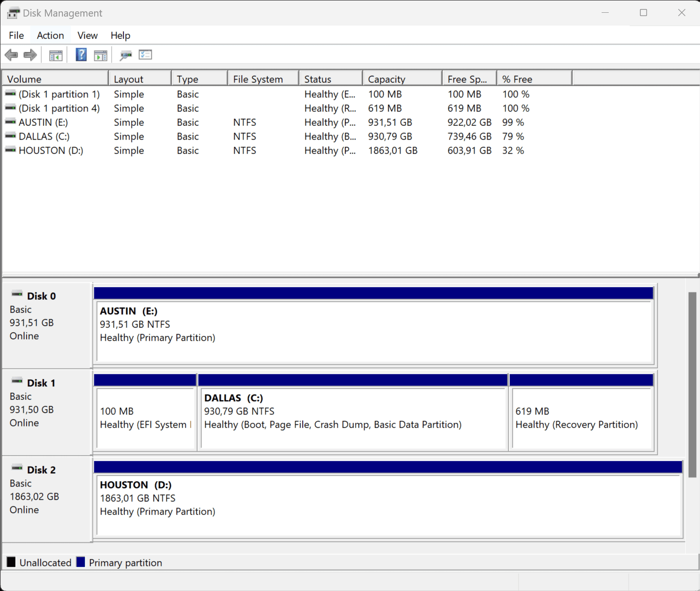Sort by the Free Space column header

470,79
